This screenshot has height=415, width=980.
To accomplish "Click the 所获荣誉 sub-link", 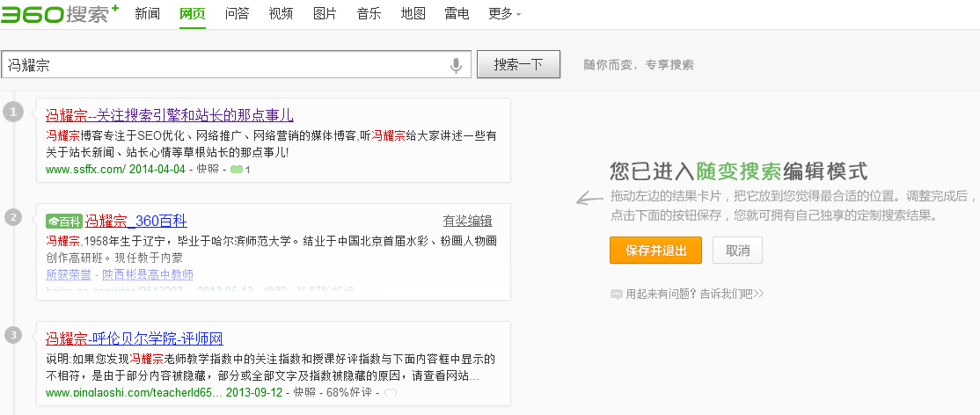I will (x=68, y=274).
